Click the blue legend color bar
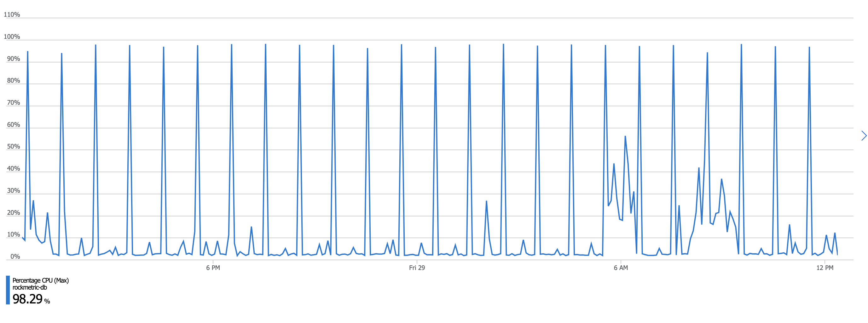The width and height of the screenshot is (868, 323). click(8, 290)
